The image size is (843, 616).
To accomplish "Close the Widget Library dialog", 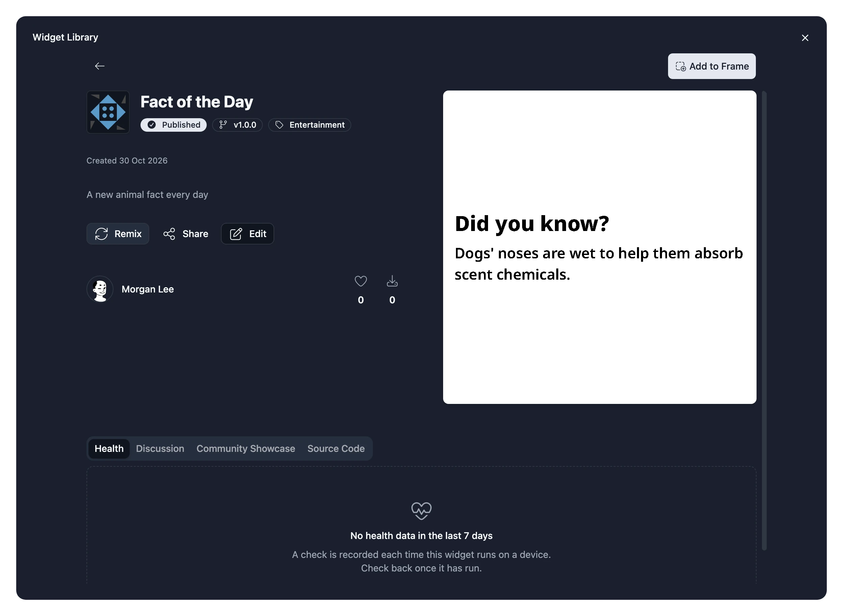I will 804,38.
